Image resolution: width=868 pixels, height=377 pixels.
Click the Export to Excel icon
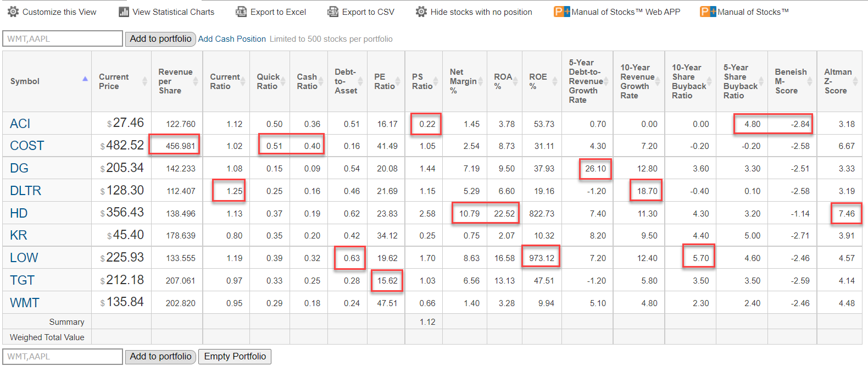241,12
